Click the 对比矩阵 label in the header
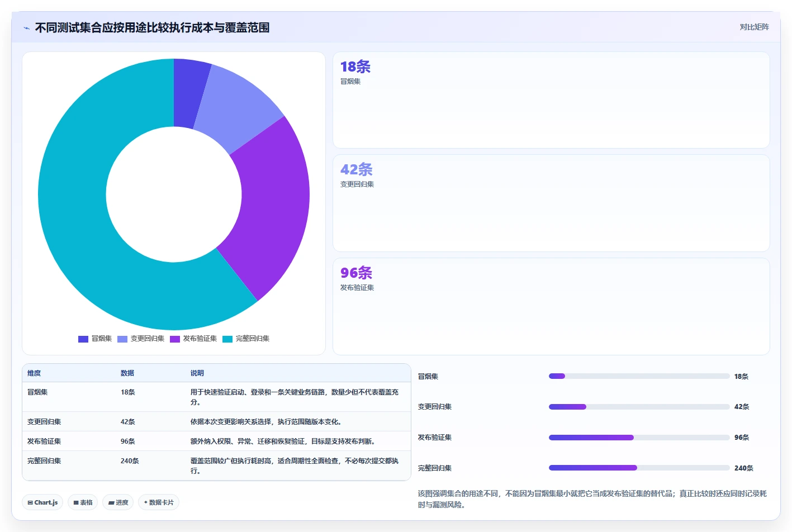Image resolution: width=792 pixels, height=532 pixels. [754, 27]
